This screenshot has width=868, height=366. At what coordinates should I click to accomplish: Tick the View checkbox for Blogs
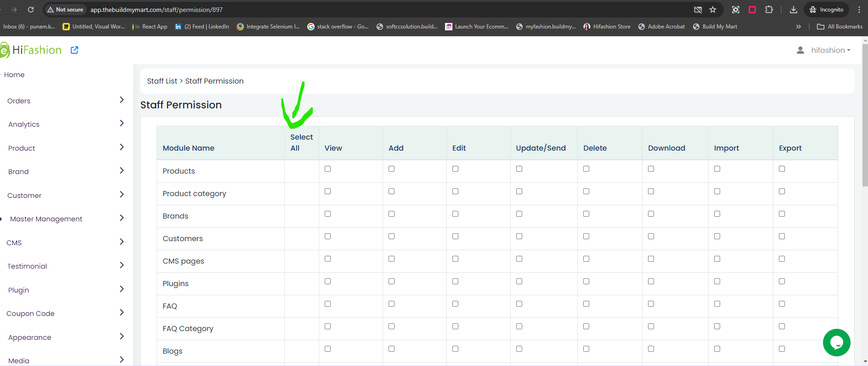click(x=327, y=349)
